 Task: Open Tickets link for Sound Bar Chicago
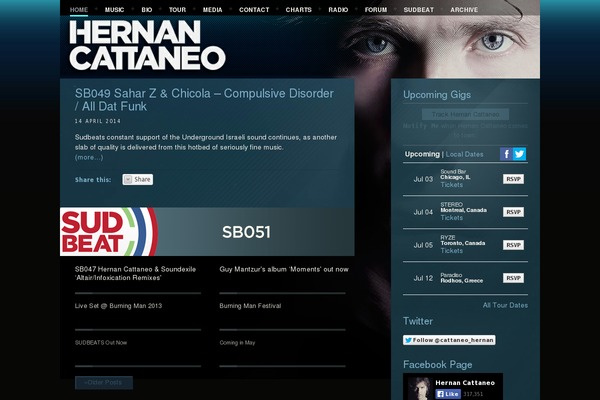pos(452,185)
